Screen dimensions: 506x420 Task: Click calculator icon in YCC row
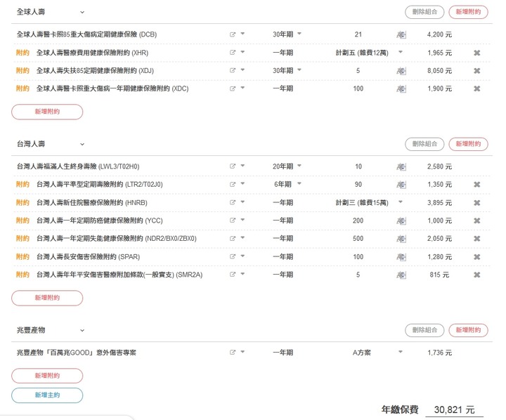401,221
